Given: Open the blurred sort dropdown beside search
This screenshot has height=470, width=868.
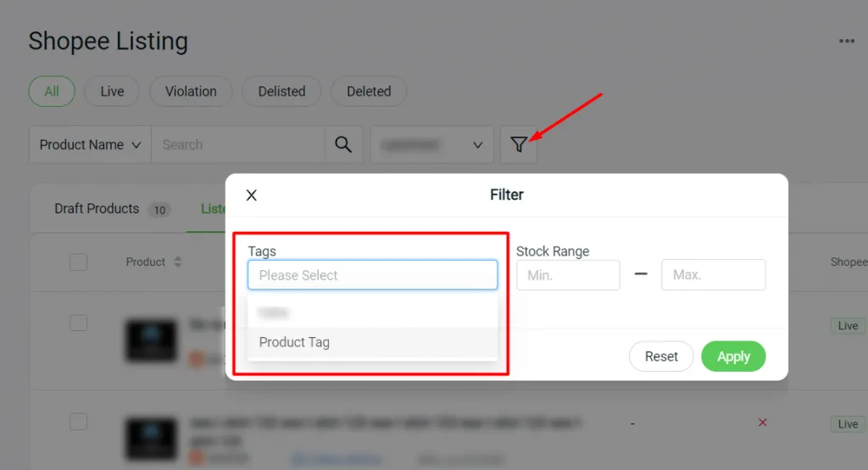Looking at the screenshot, I should coord(431,145).
